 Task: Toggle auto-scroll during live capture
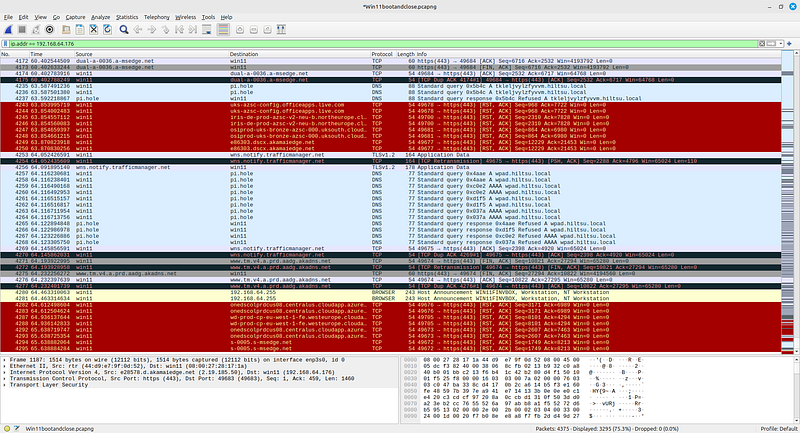pyautogui.click(x=207, y=30)
